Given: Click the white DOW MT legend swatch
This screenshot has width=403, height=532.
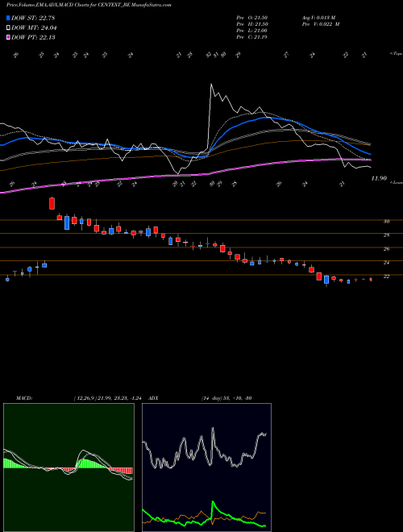Looking at the screenshot, I should coord(9,27).
